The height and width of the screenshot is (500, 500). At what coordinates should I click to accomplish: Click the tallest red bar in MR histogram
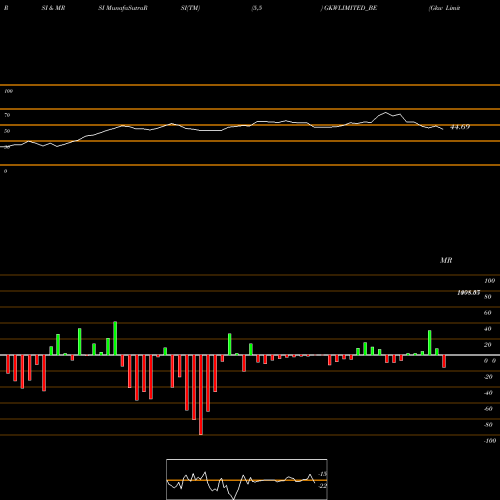tap(201, 395)
